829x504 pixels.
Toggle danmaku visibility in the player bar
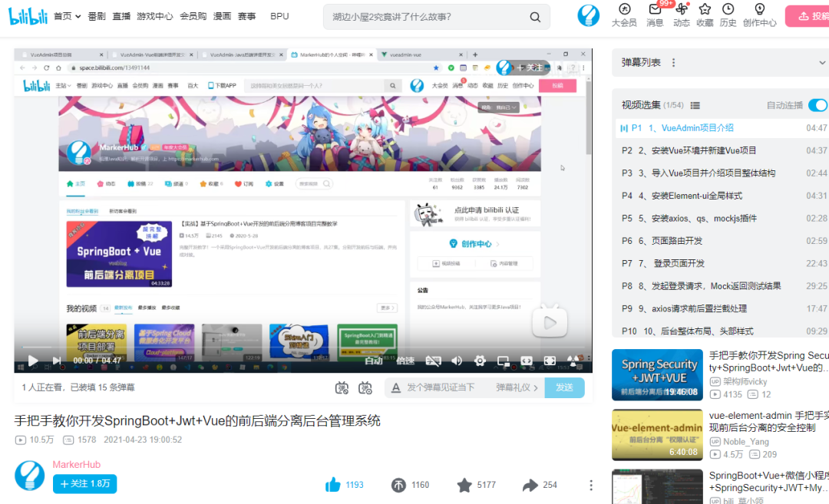click(434, 361)
